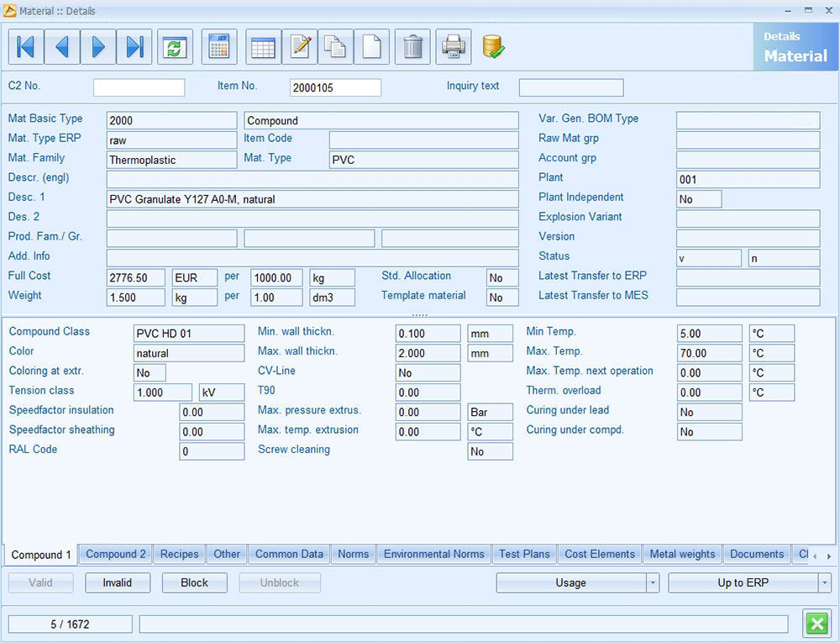Toggle Template material setting
This screenshot has height=643, width=840.
pos(501,297)
